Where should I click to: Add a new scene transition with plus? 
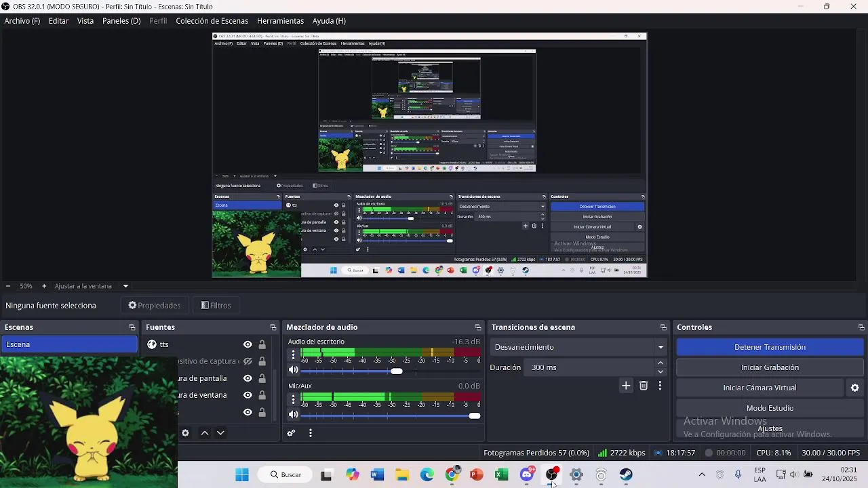pos(626,386)
